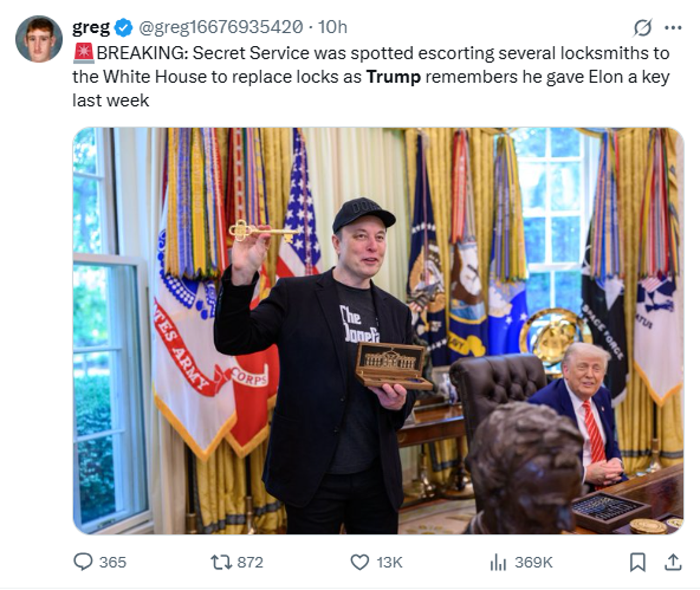The height and width of the screenshot is (590, 700).
Task: Click the bold Trump highlighted text
Action: pos(393,76)
